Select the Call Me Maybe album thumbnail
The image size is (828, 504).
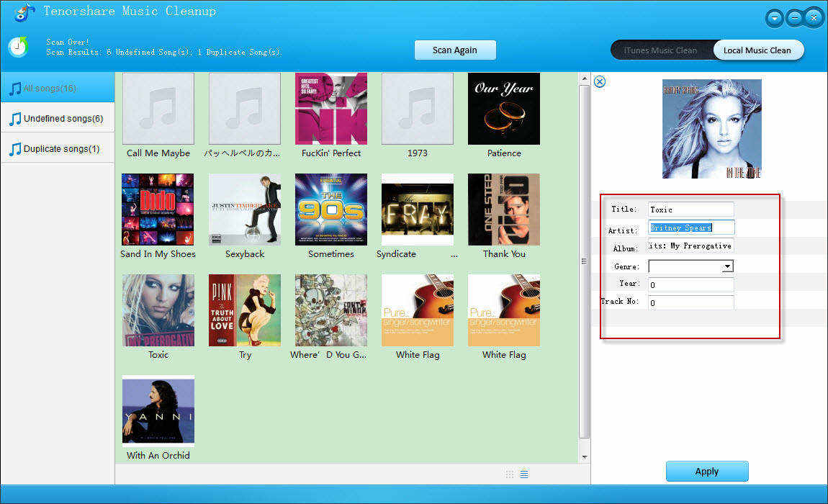point(158,108)
